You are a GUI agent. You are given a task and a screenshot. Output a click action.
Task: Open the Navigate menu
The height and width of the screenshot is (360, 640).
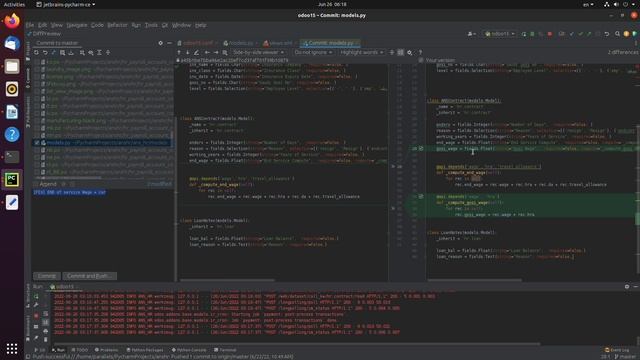[77, 25]
